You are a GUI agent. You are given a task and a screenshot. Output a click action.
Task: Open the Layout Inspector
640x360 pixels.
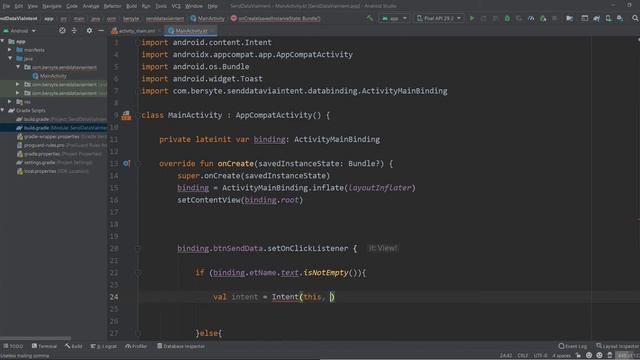coord(618,346)
